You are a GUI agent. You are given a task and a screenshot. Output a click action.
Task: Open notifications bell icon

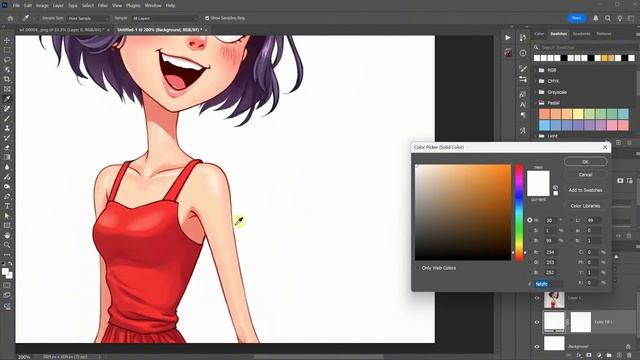596,18
